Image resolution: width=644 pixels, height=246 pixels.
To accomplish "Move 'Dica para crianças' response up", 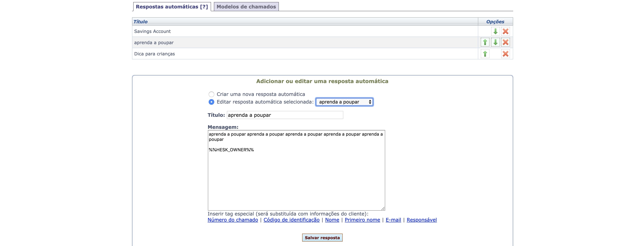I will pos(485,54).
